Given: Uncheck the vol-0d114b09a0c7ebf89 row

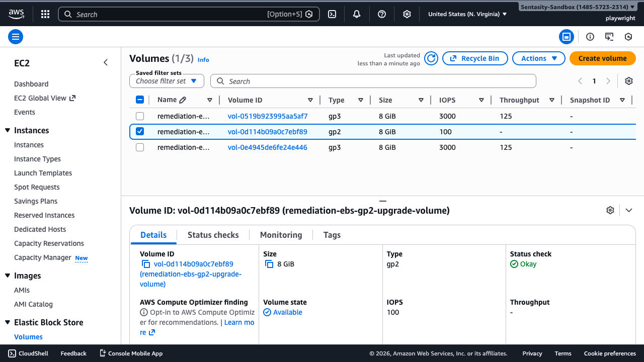Looking at the screenshot, I should 140,132.
